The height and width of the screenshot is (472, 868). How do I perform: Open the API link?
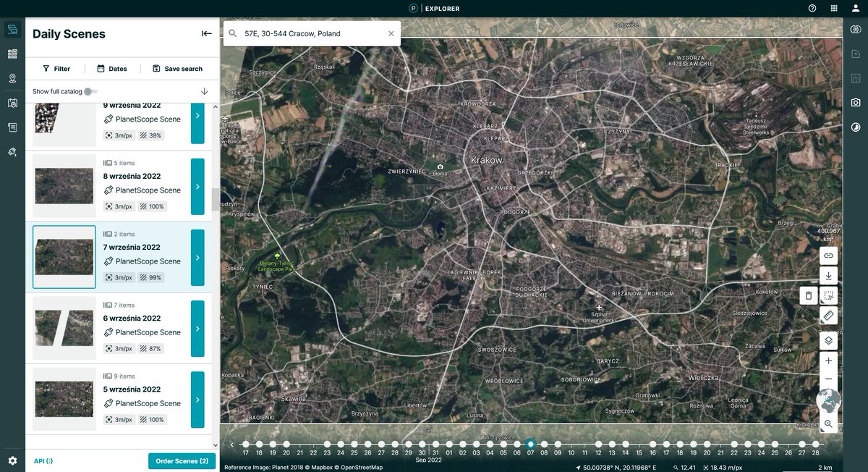tap(43, 461)
